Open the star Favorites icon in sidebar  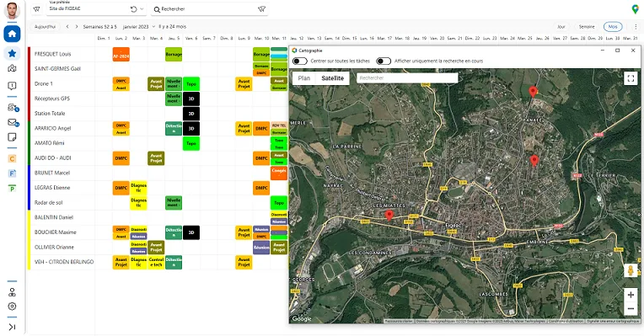coord(12,53)
